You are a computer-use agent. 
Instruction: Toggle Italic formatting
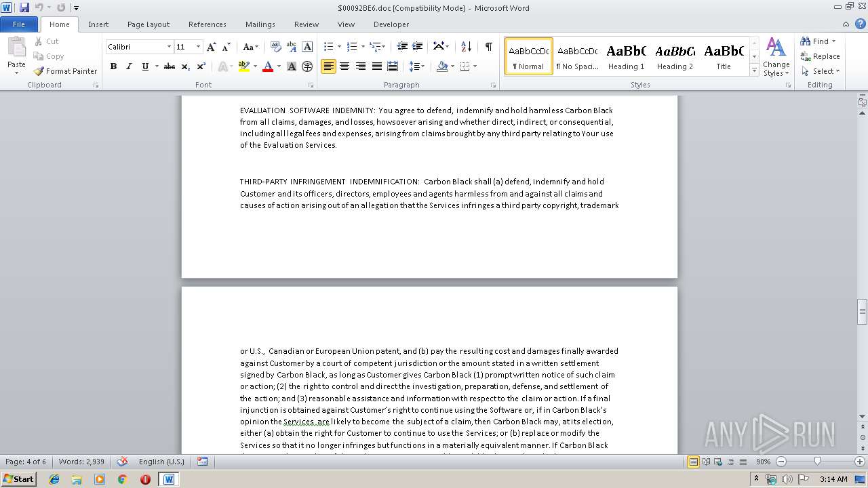tap(129, 66)
